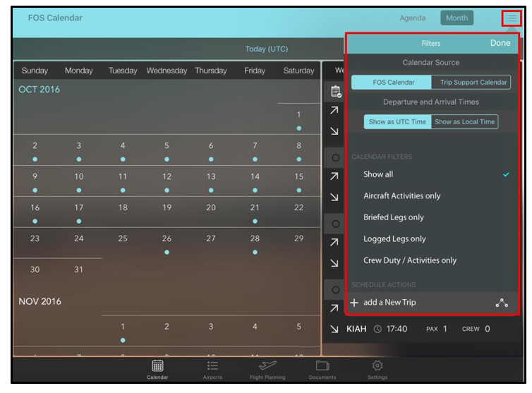This screenshot has width=532, height=393.
Task: Open the Settings gear icon
Action: pos(377,365)
